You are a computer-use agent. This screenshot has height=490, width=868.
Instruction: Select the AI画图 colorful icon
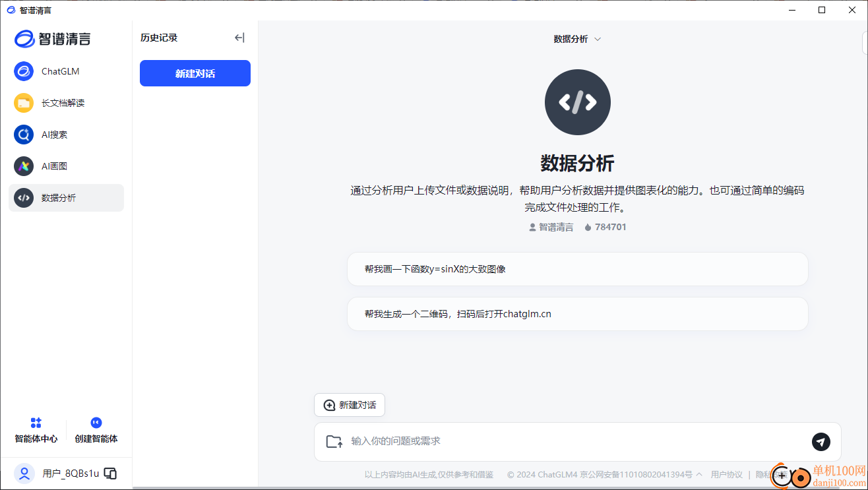click(24, 166)
